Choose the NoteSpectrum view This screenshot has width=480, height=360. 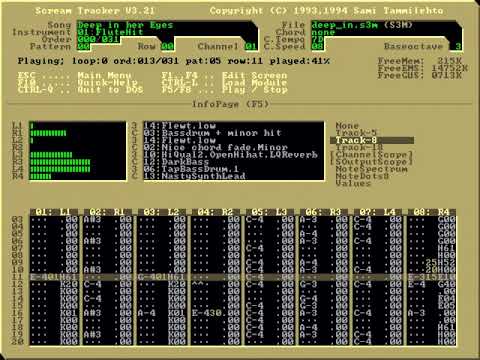(x=371, y=169)
